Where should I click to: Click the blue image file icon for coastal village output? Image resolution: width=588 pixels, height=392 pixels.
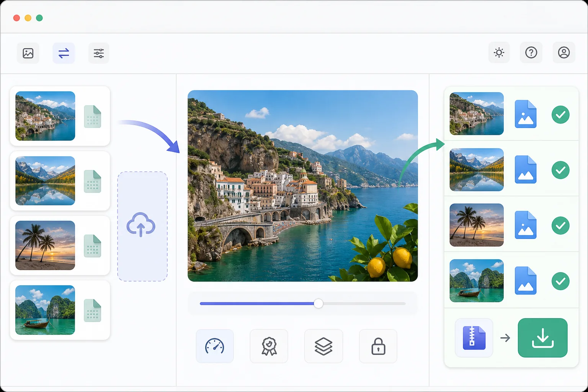point(526,114)
